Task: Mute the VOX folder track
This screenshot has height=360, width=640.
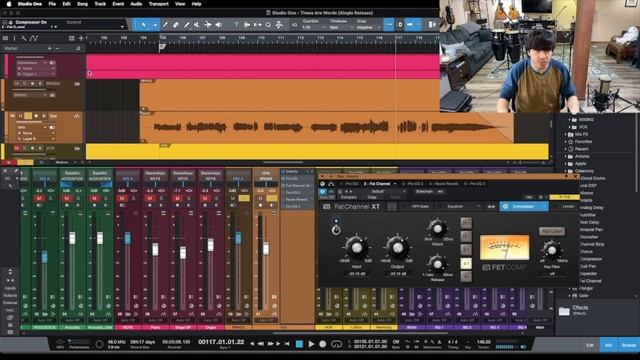Action: coord(17,148)
